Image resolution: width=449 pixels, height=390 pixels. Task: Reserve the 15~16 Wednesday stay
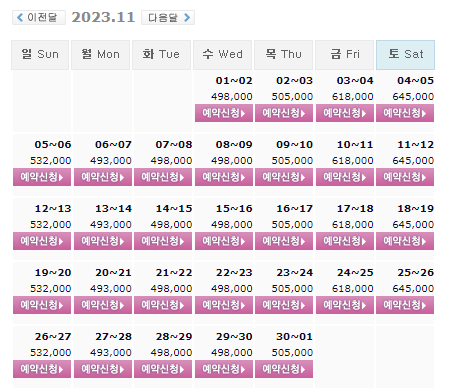click(x=224, y=241)
